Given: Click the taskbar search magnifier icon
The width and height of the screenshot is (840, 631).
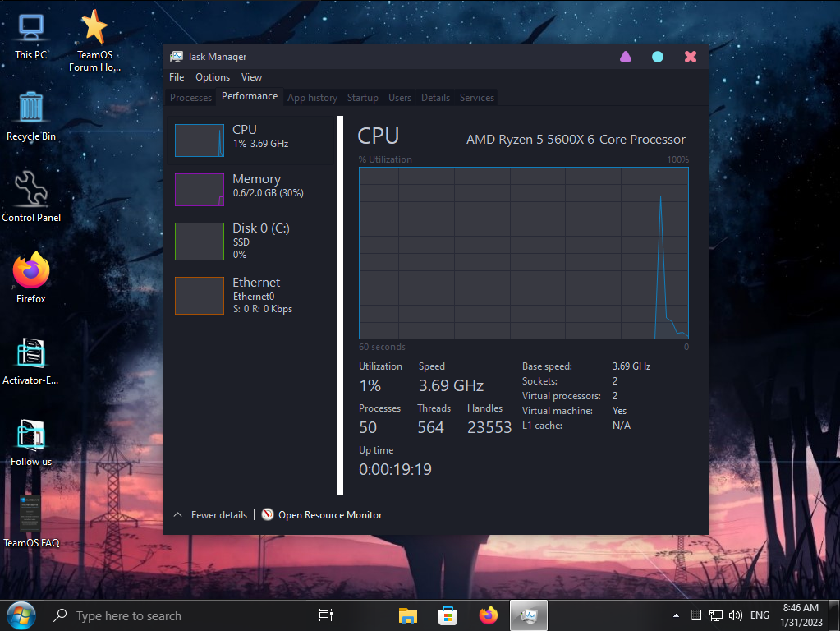Looking at the screenshot, I should click(x=60, y=615).
